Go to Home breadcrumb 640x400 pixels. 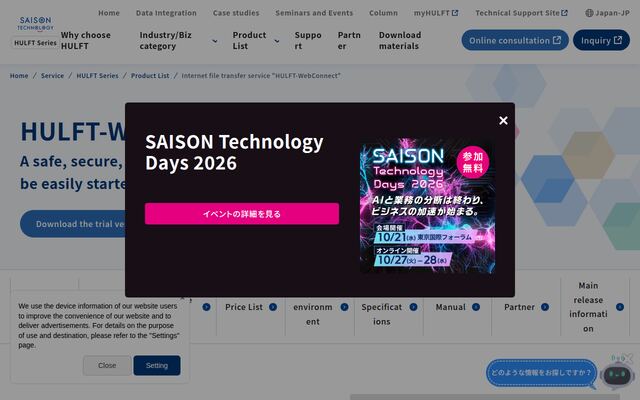[19, 76]
